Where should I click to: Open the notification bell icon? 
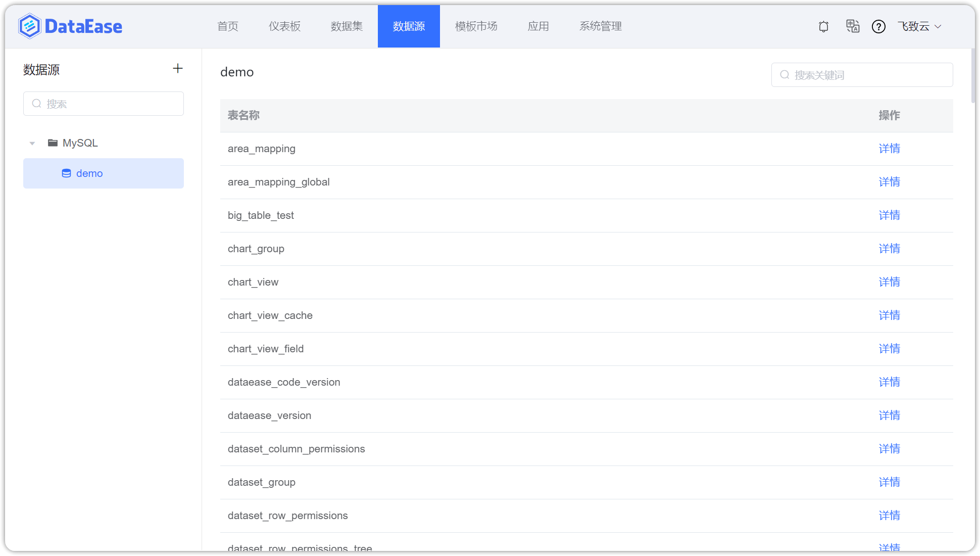click(x=823, y=26)
